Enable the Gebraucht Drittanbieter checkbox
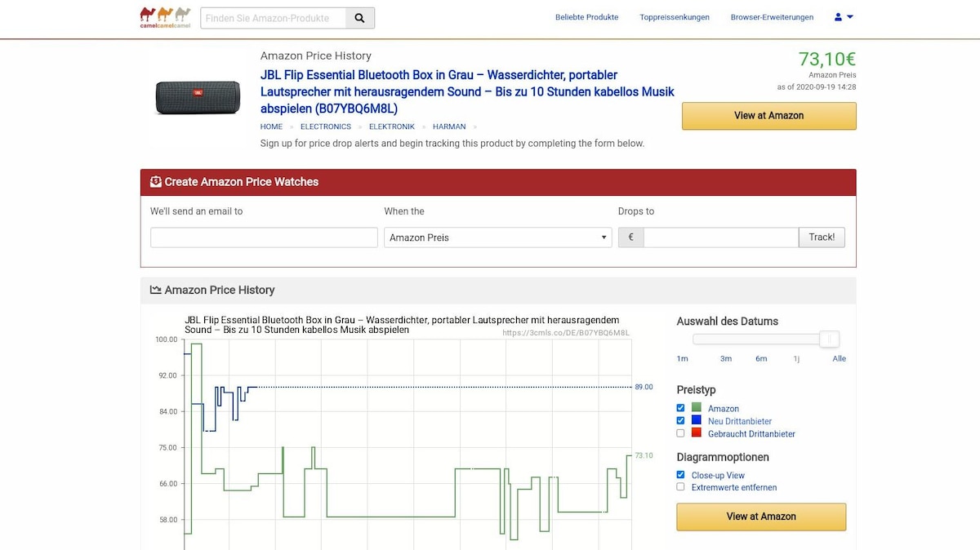This screenshot has width=980, height=550. (x=681, y=433)
